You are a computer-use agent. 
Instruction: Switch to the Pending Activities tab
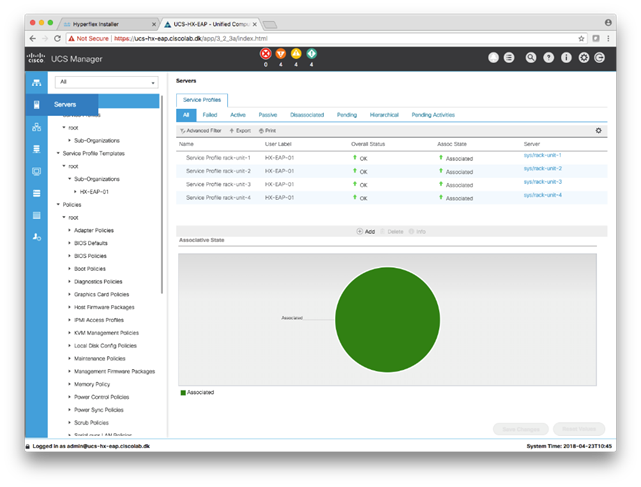coord(433,115)
